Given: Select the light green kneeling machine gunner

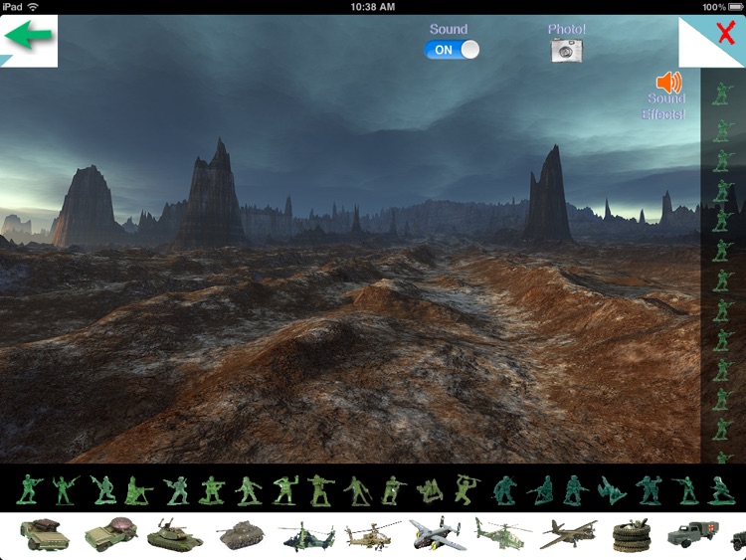Looking at the screenshot, I should coord(138,491).
